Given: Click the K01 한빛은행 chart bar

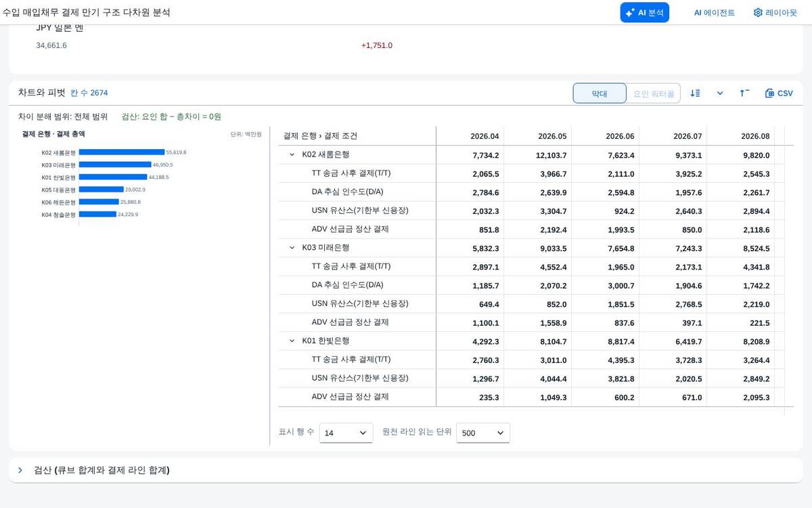Looking at the screenshot, I should coord(113,177).
